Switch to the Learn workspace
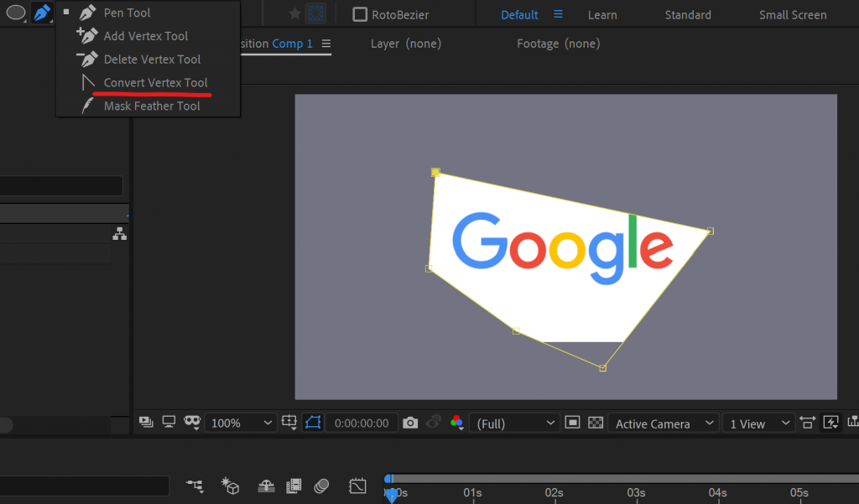 (602, 15)
